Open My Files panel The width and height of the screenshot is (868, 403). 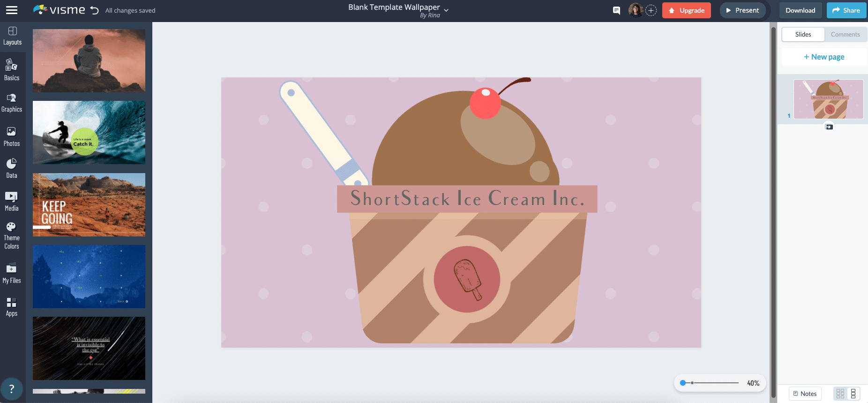[x=12, y=274]
